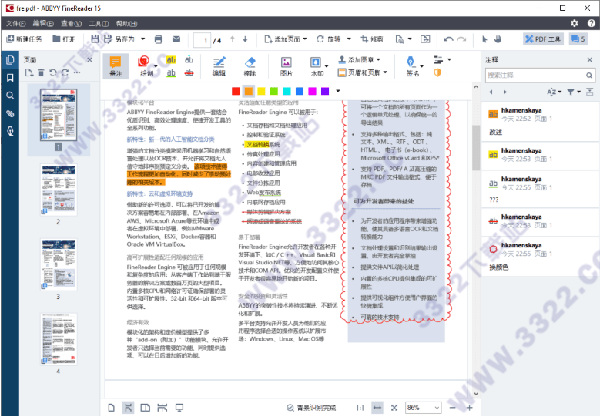
Task: Click the orange shield protection icon
Action: click(437, 73)
